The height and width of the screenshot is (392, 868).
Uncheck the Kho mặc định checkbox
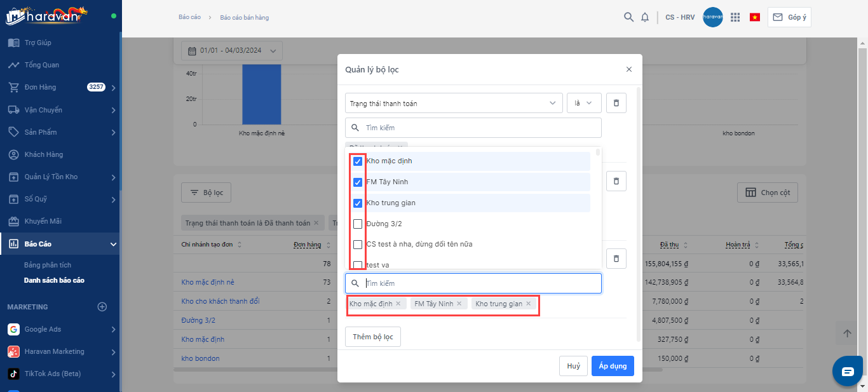(358, 161)
